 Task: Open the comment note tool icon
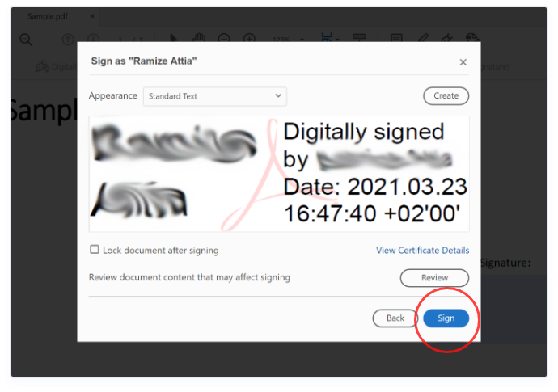396,38
